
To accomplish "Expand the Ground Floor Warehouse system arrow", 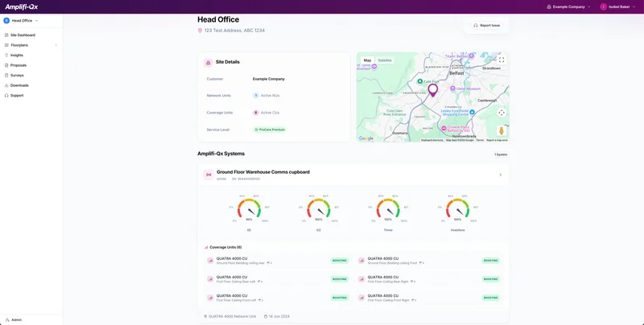I will pos(500,175).
